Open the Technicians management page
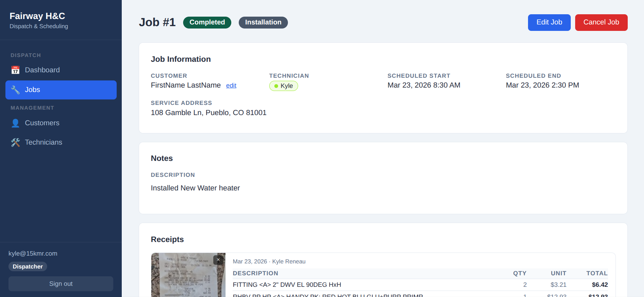644x297 pixels. coord(43,142)
